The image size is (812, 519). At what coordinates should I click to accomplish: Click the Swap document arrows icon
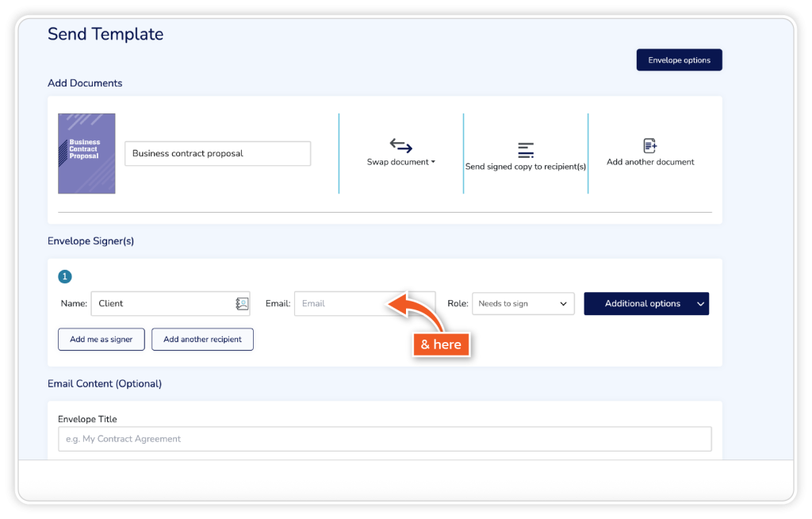click(401, 146)
